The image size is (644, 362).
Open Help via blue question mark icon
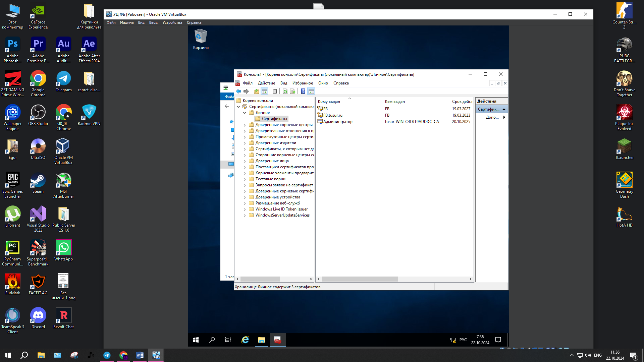coord(303,91)
